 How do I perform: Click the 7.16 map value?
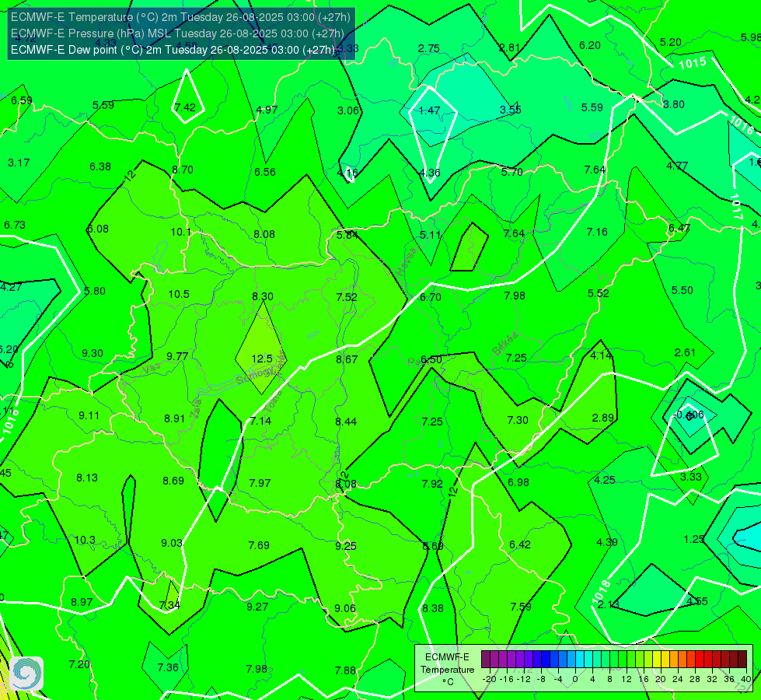click(597, 233)
